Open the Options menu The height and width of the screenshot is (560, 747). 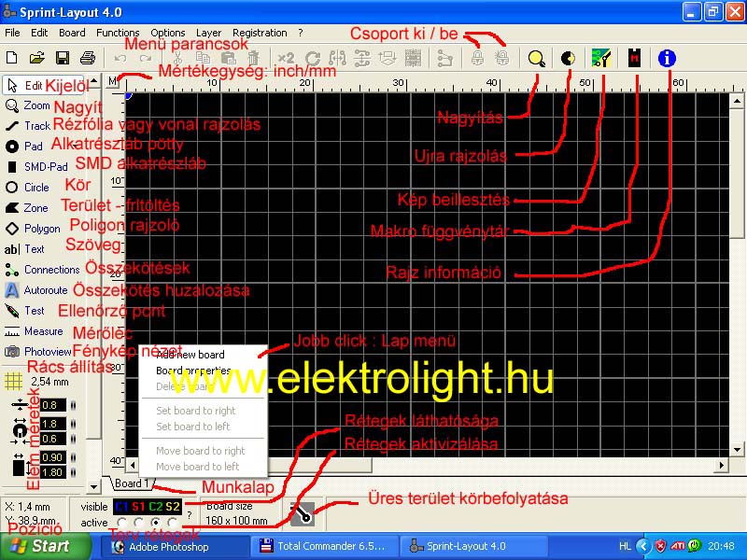(168, 33)
